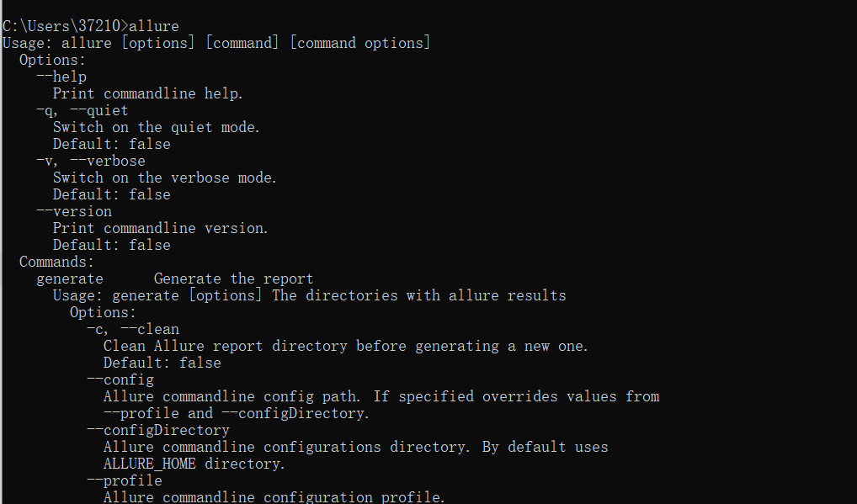Click the '-v, --verbose' option line
Viewport: 857px width, 504px height.
(91, 161)
